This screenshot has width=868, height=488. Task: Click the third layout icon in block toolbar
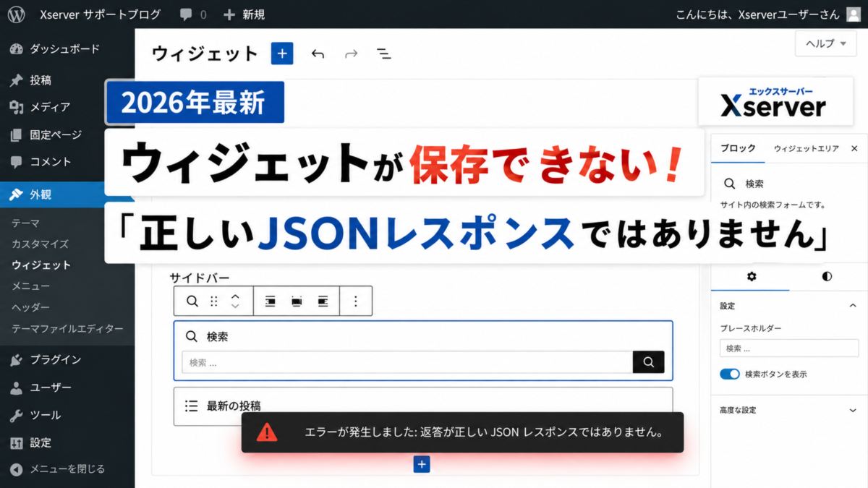click(323, 301)
